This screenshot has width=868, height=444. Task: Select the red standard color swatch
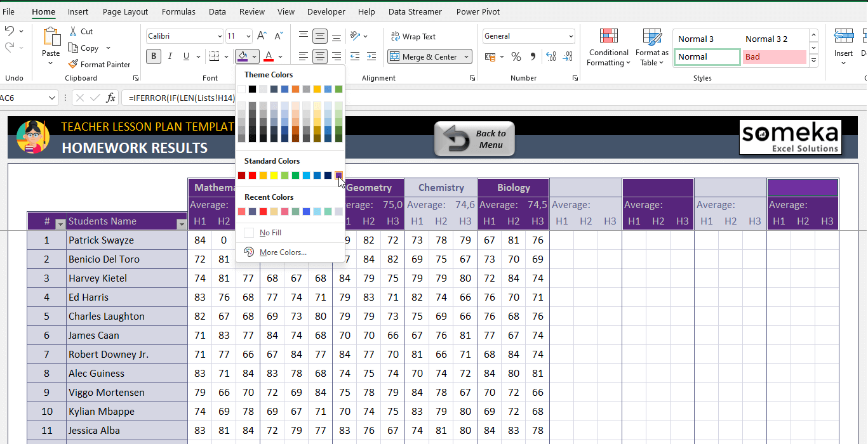click(251, 175)
